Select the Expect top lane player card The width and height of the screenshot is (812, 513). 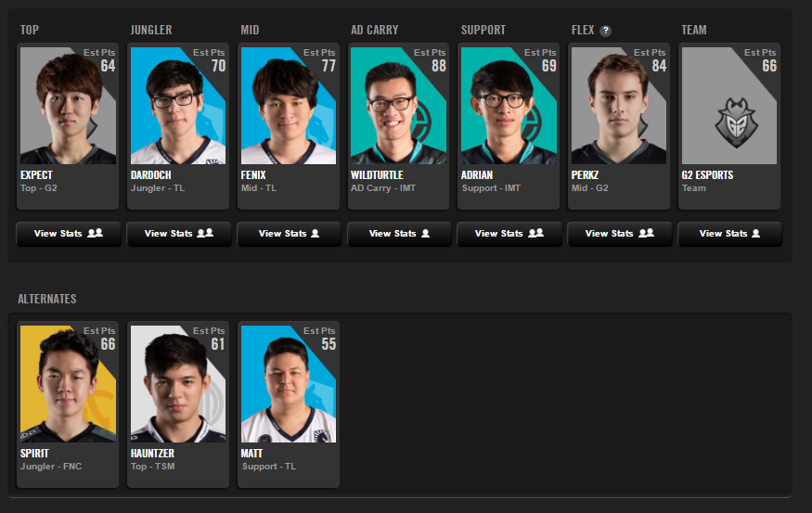coord(68,126)
